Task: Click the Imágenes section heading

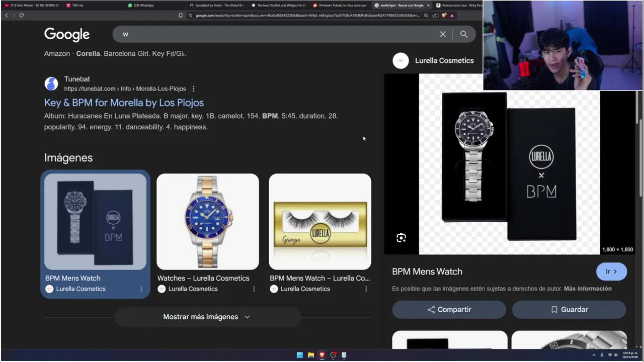Action: click(x=68, y=158)
